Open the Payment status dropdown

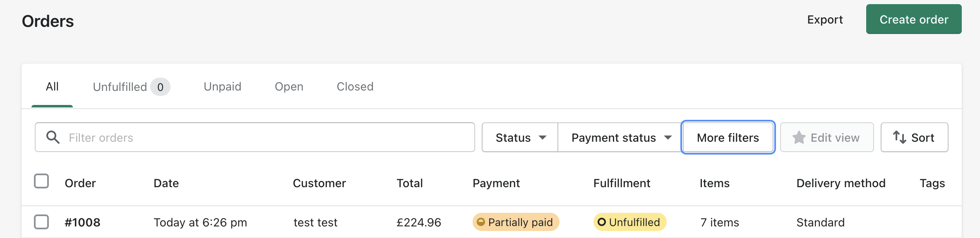(x=620, y=138)
